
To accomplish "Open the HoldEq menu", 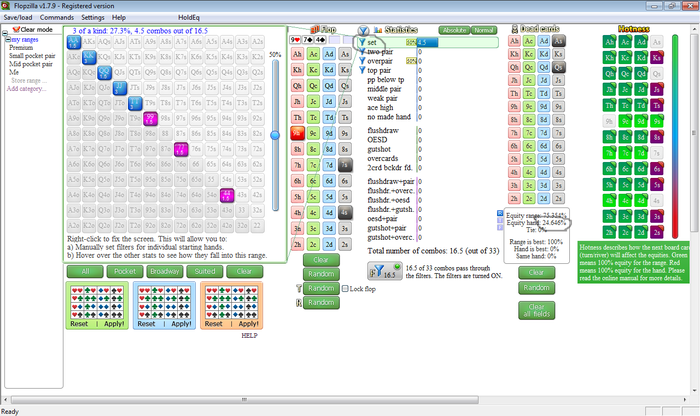I will point(189,17).
